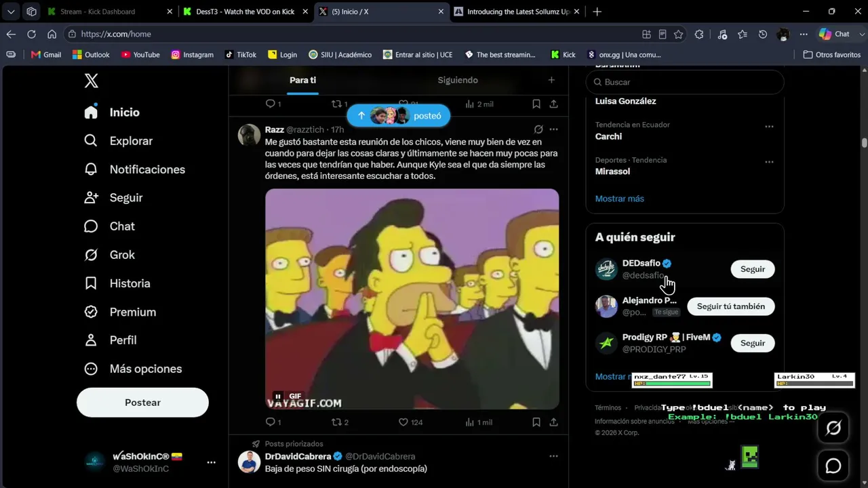Switch to the Siguiendo tab

coord(458,80)
